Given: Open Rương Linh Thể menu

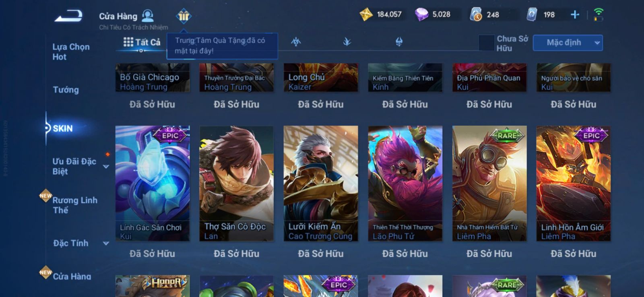Looking at the screenshot, I should (75, 205).
